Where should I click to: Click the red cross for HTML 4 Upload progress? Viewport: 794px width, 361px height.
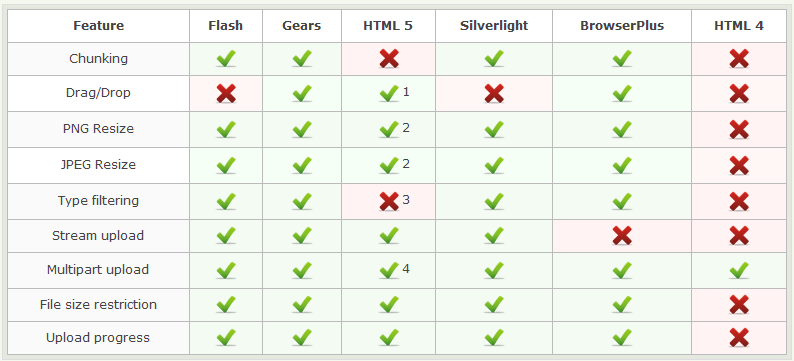(x=739, y=338)
